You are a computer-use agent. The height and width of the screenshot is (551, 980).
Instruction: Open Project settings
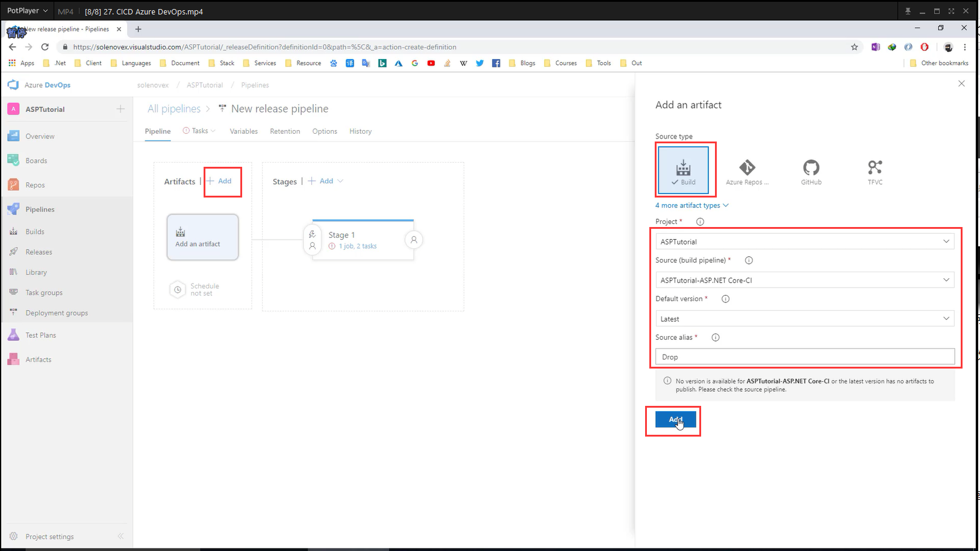coord(49,537)
